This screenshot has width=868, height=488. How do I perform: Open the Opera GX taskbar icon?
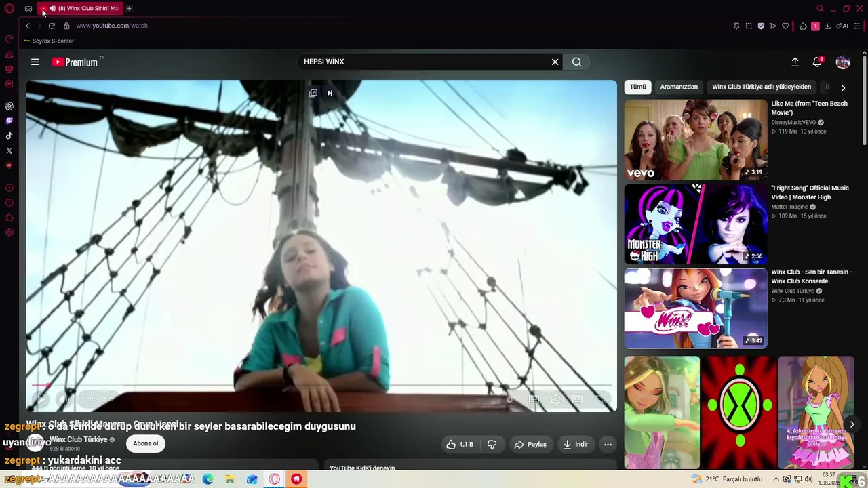[275, 479]
